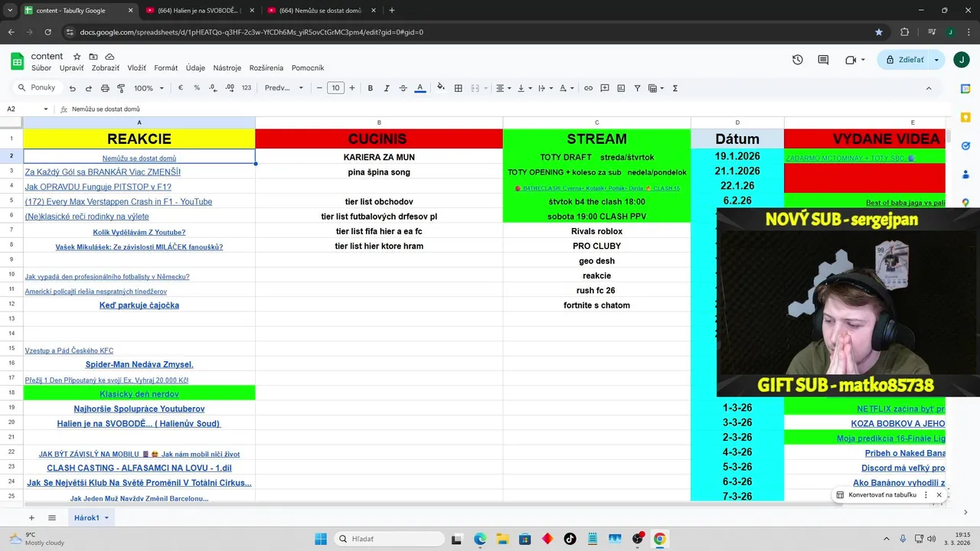Activate the paint format tool

(x=121, y=88)
